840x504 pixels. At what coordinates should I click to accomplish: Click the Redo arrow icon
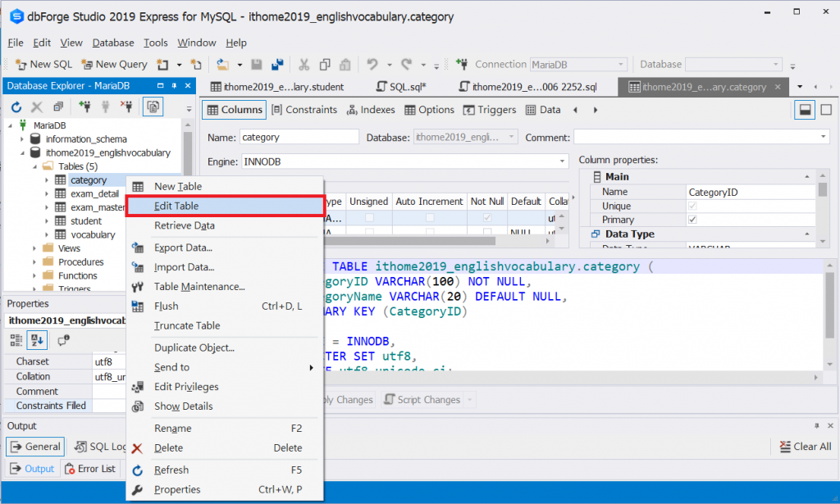[407, 64]
